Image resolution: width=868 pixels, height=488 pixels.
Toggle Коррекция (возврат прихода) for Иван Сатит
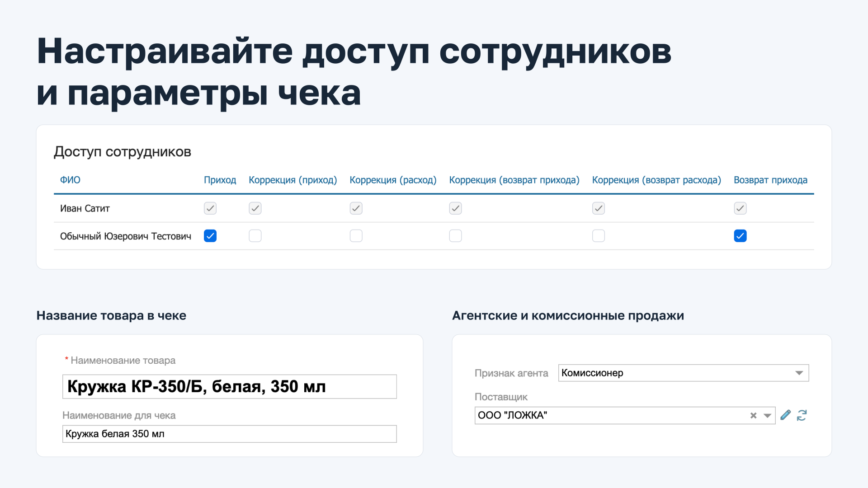pos(455,208)
